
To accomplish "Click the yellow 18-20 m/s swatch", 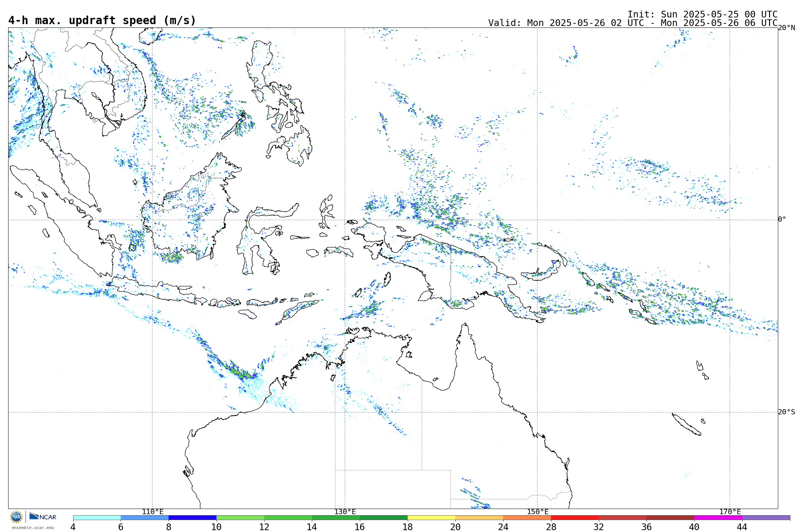I will (431, 518).
